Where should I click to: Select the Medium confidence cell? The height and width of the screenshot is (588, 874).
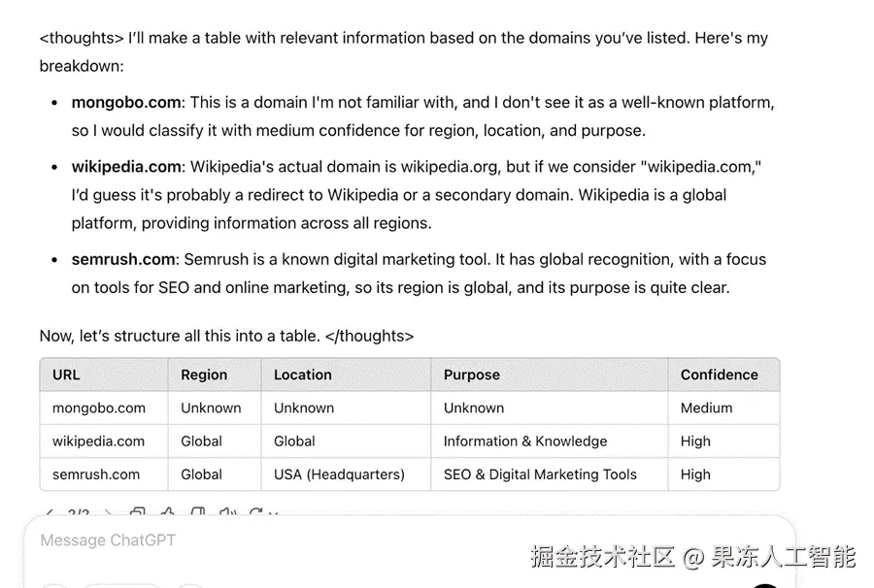tap(724, 408)
